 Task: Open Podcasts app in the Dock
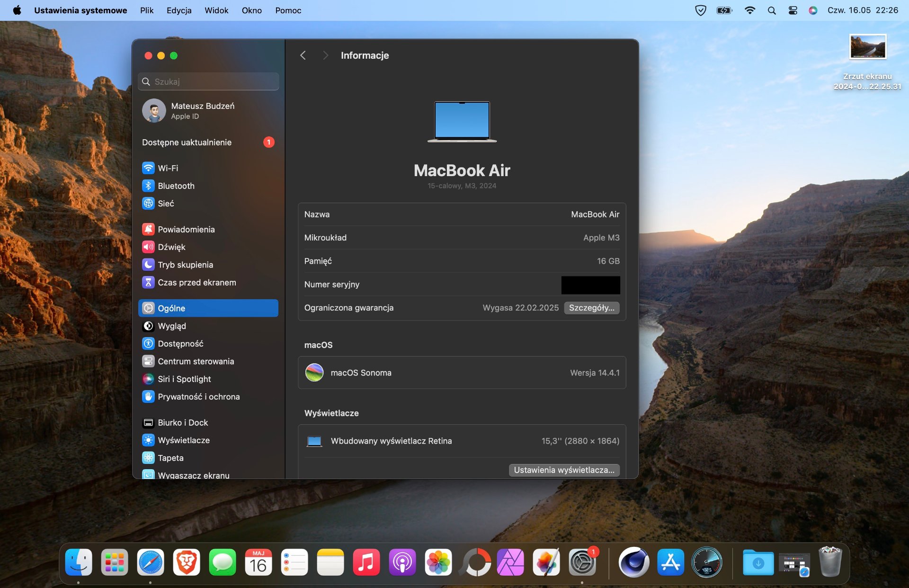pos(402,562)
